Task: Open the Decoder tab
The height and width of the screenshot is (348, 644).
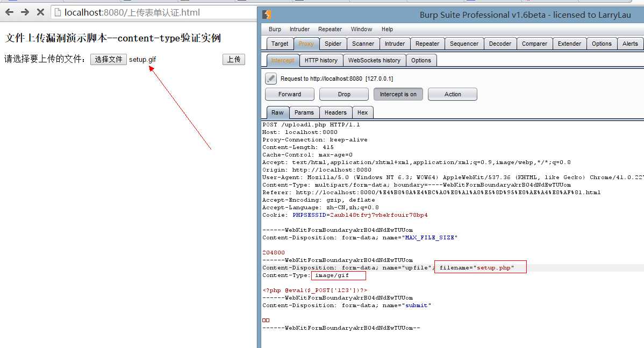Action: tap(500, 44)
